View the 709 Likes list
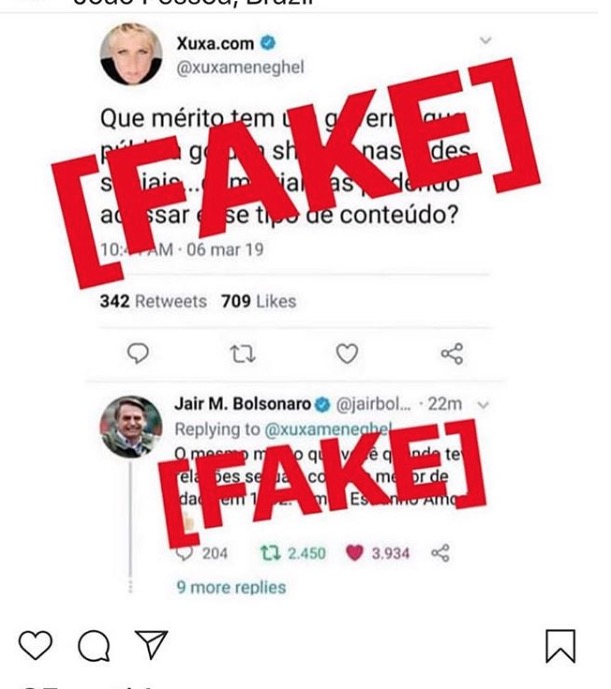 point(258,301)
